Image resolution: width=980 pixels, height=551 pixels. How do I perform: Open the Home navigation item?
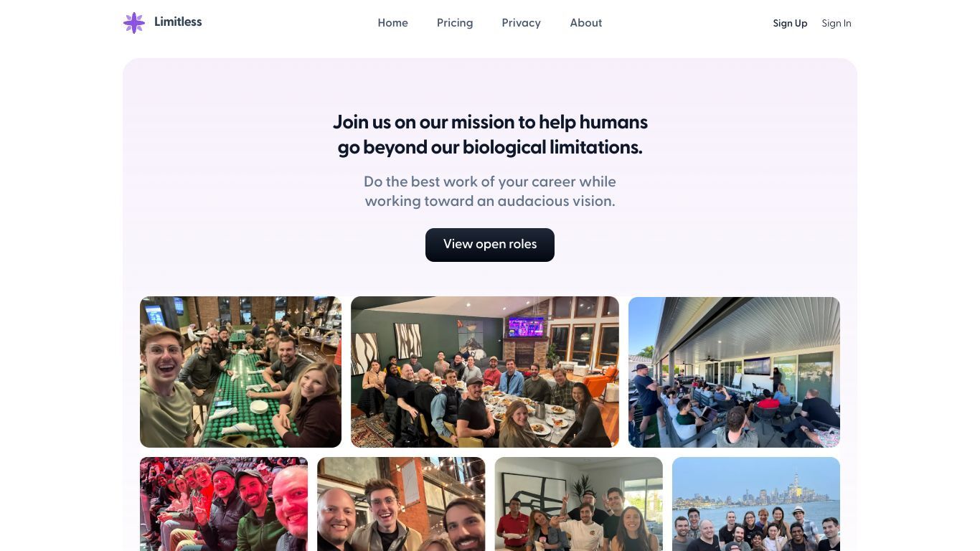[x=392, y=23]
